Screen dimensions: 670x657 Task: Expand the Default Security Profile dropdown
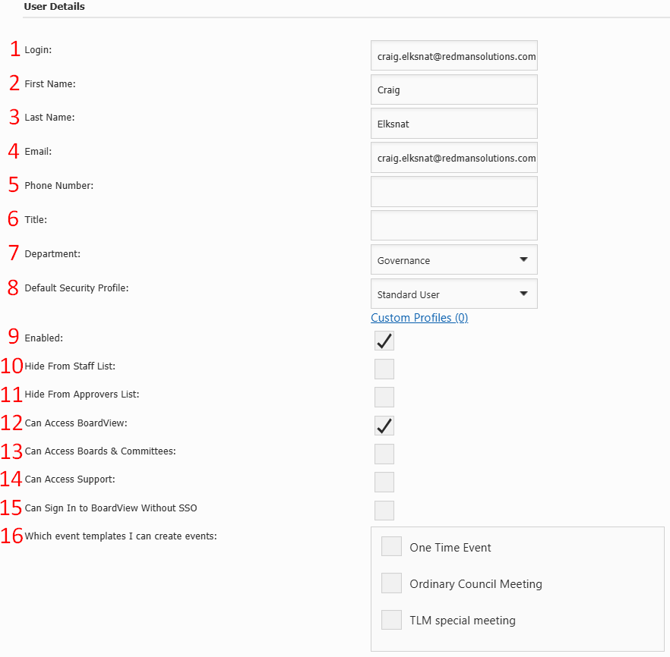453,294
